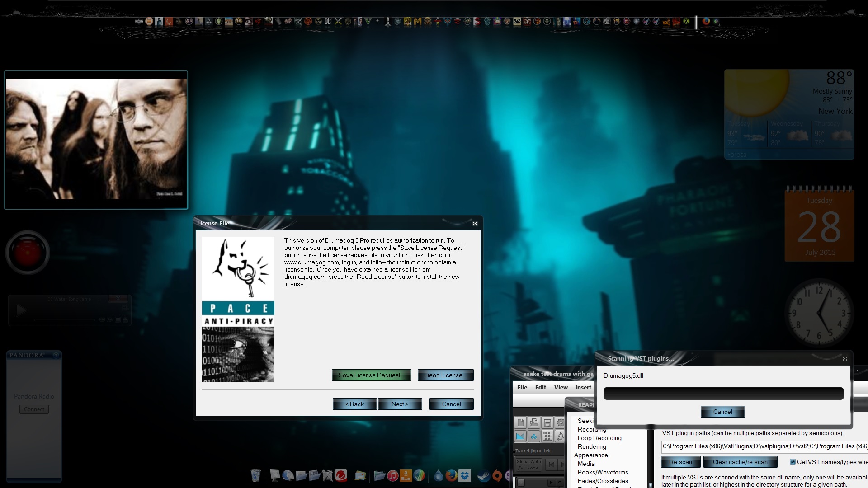Click the add track plus button
This screenshot has height=488, width=868.
pyautogui.click(x=521, y=483)
